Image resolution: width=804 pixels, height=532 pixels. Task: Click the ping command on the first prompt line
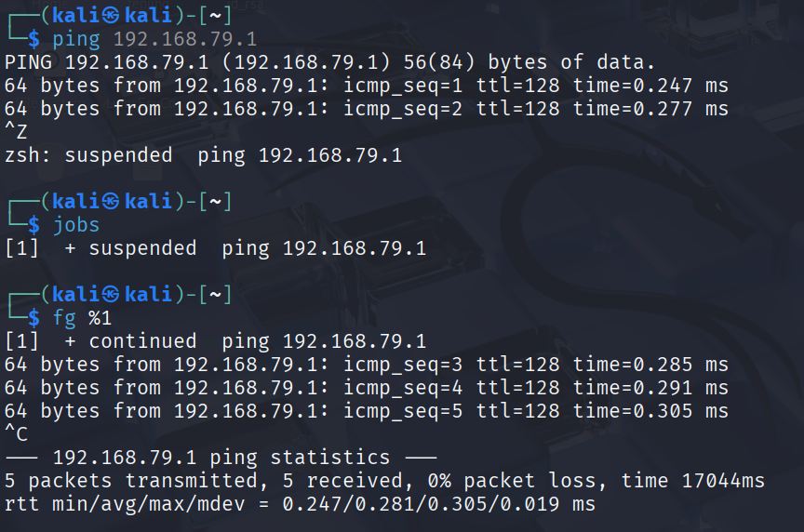[77, 39]
